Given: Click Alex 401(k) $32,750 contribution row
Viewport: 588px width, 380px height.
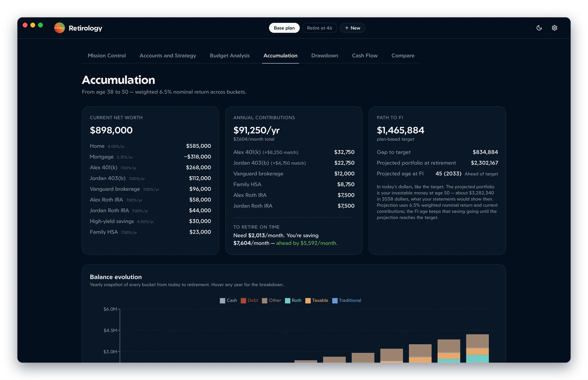Looking at the screenshot, I should (294, 152).
